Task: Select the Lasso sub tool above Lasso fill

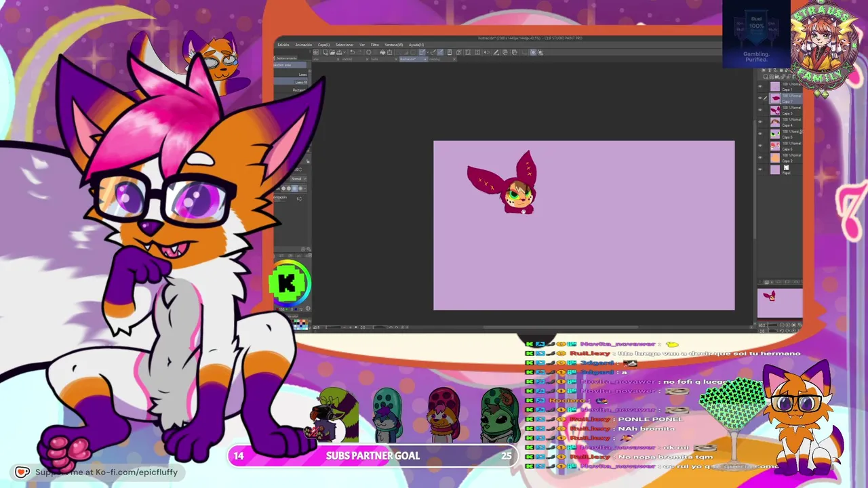Action: click(x=292, y=74)
